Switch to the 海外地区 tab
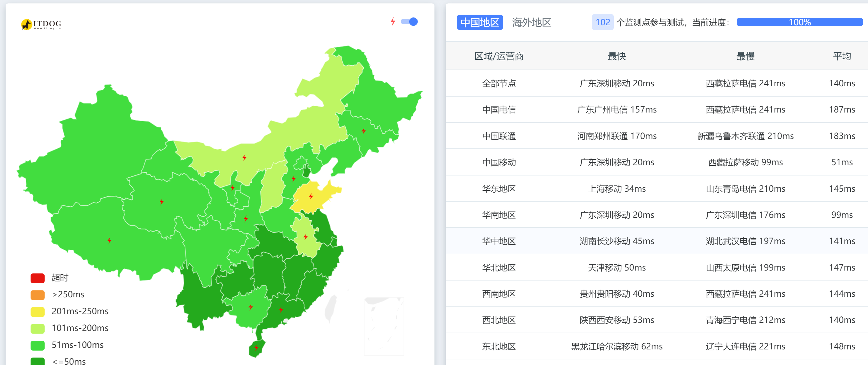The height and width of the screenshot is (365, 868). 531,22
